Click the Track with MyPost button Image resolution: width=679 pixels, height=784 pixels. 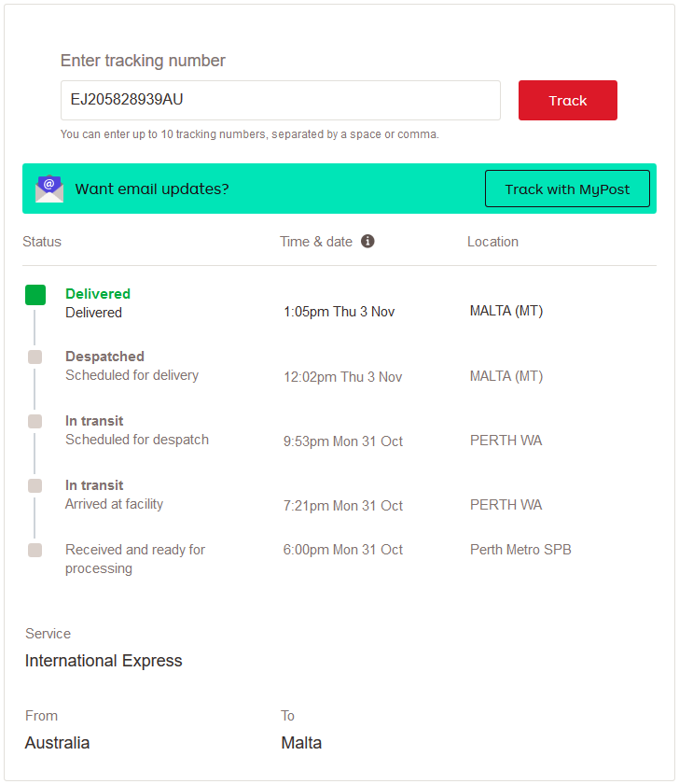pyautogui.click(x=567, y=189)
